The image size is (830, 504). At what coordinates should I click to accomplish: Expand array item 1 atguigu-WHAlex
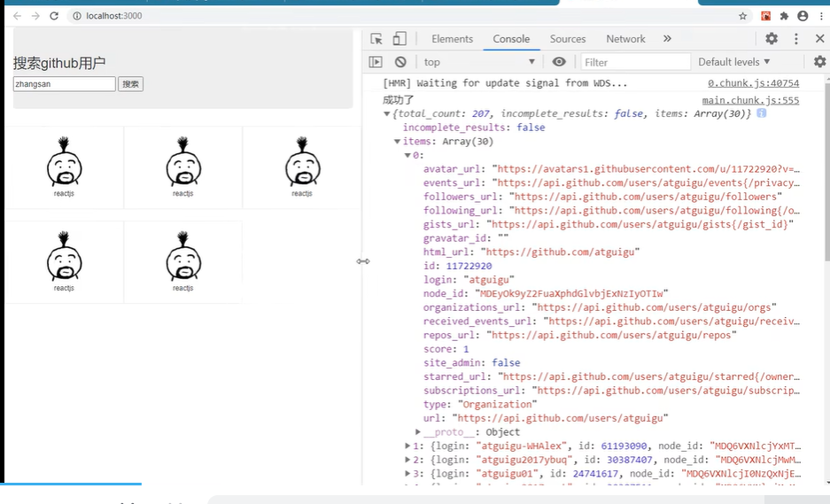tap(407, 446)
